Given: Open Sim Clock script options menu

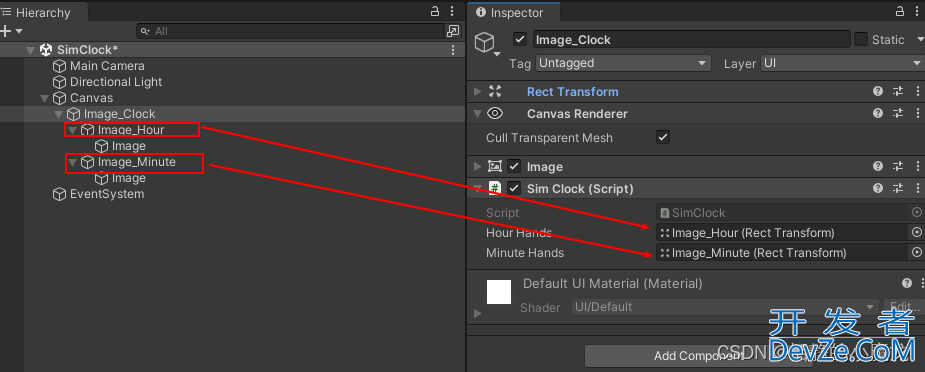Looking at the screenshot, I should [917, 188].
